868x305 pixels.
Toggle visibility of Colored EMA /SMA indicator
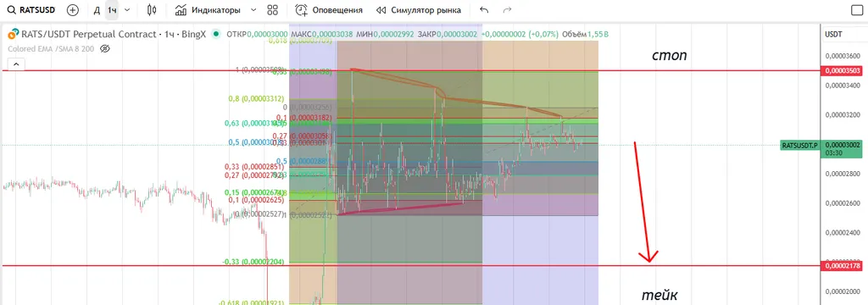[105, 48]
